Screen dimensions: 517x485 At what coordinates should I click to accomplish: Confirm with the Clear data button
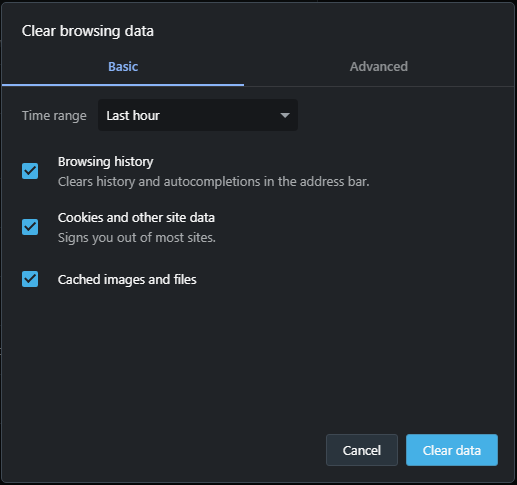pos(452,450)
